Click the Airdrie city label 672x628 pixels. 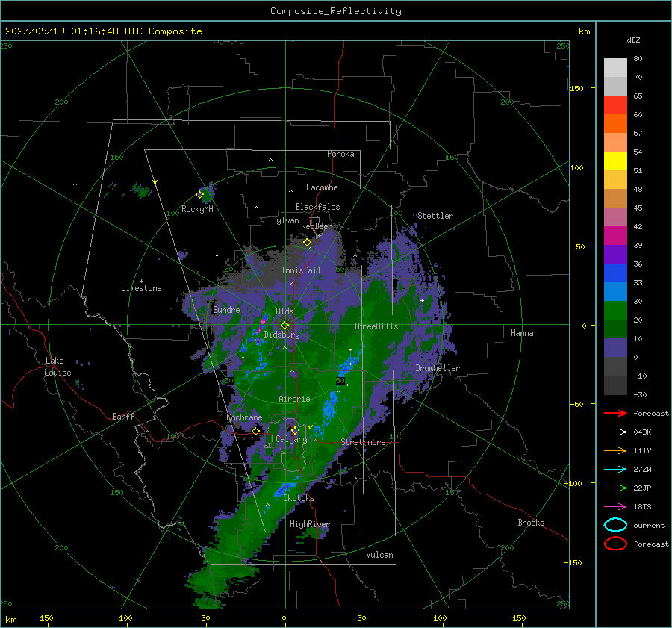294,399
